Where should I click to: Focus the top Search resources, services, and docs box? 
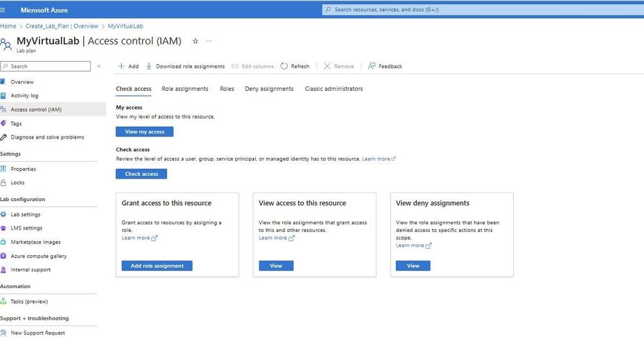pos(483,10)
